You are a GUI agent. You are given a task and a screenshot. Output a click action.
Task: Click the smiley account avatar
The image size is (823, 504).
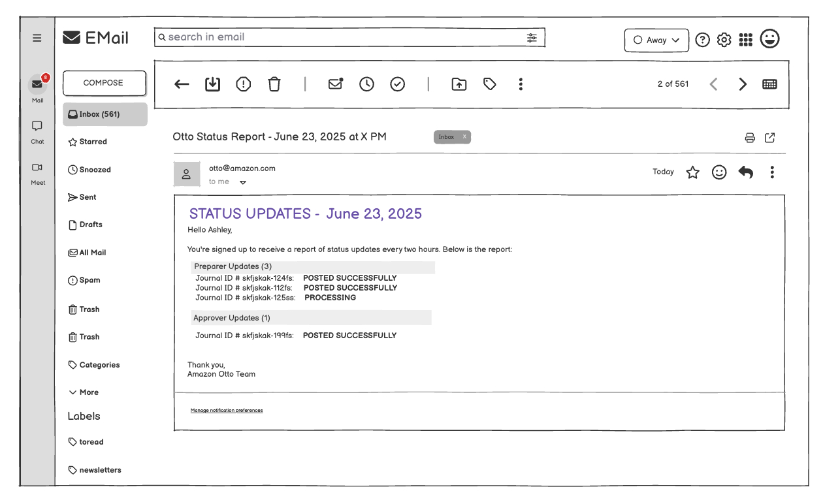(x=769, y=39)
